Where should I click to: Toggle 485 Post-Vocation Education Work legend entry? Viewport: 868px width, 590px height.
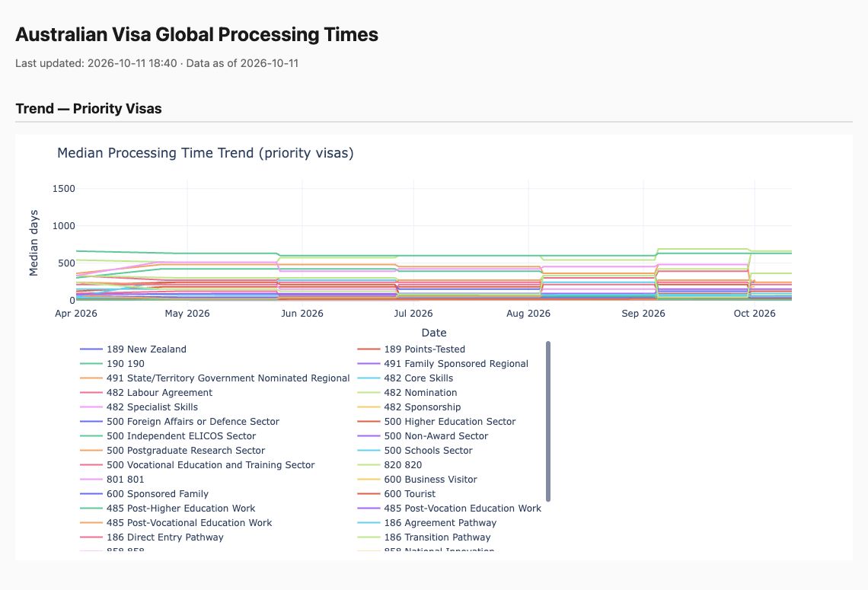[449, 508]
